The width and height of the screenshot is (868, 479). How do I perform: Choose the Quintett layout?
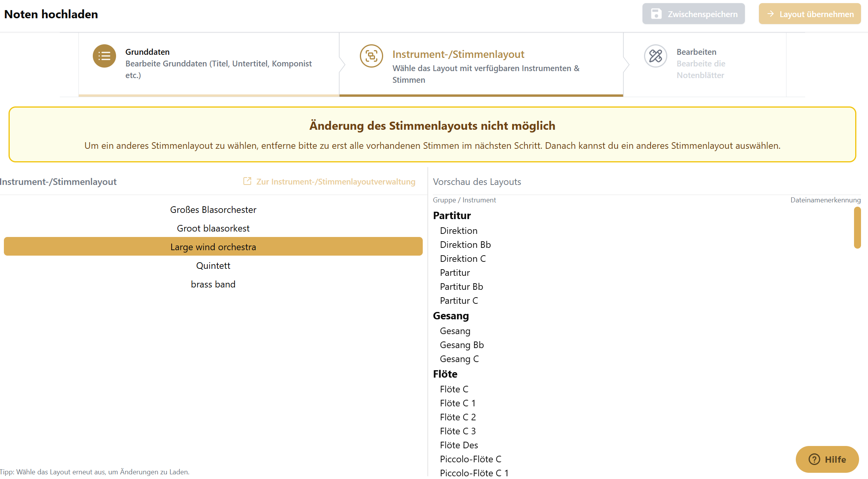click(213, 266)
